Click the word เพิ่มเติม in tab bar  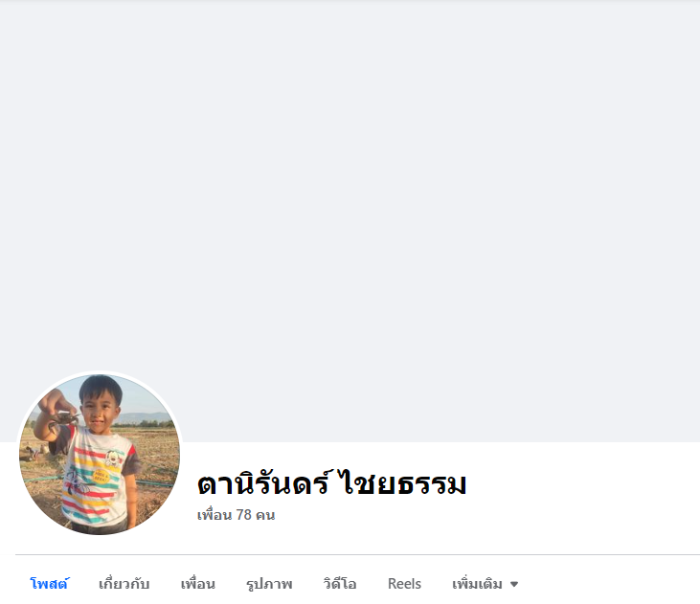477,584
